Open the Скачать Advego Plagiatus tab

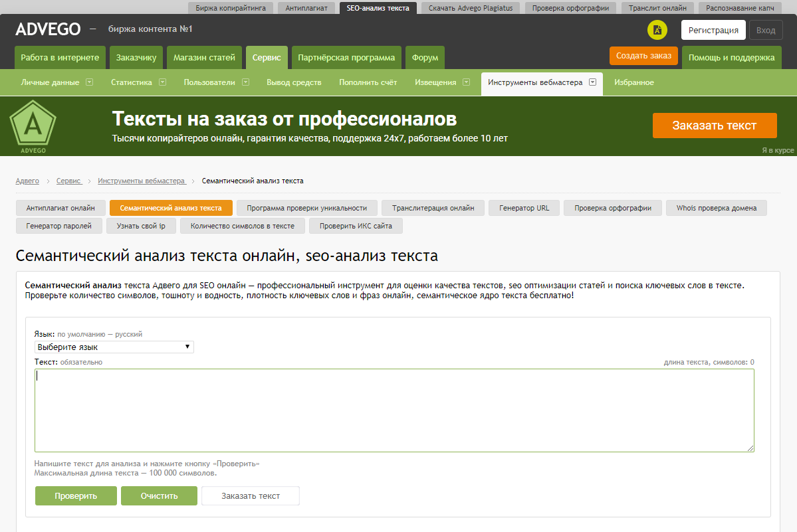(x=471, y=8)
